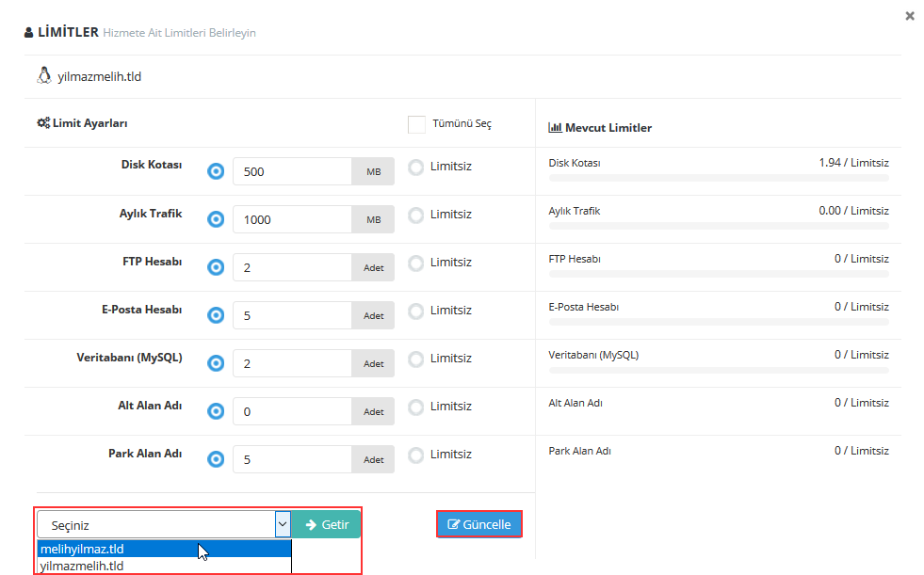Image resolution: width=924 pixels, height=575 pixels.
Task: Click the gears icon next to Limit Ayarları
Action: tap(43, 123)
